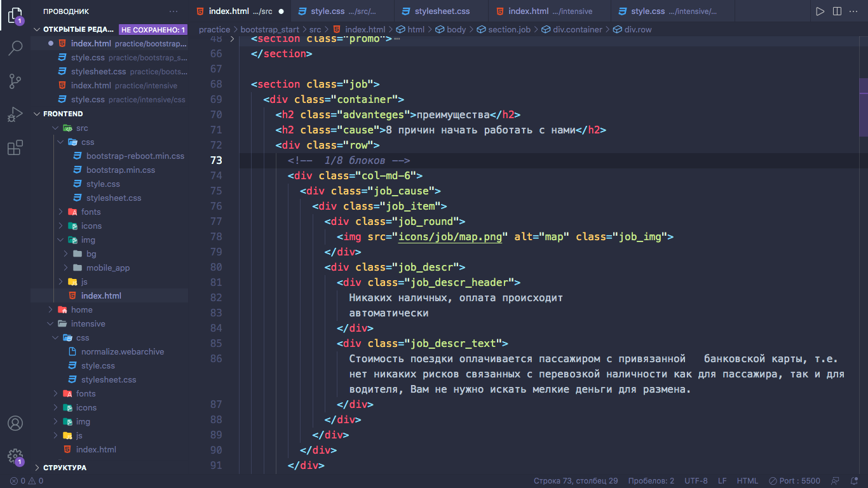Open the Search view in activity bar
Image resolution: width=868 pixels, height=488 pixels.
[15, 48]
